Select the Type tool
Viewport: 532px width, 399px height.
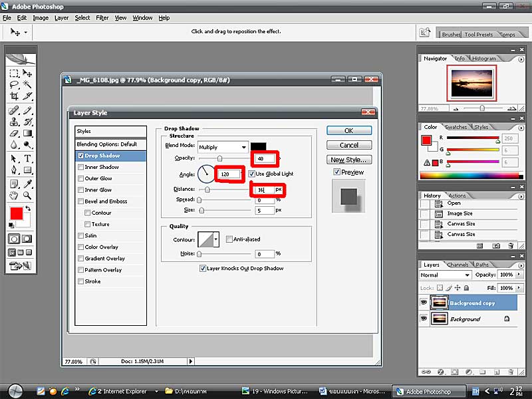(x=27, y=158)
